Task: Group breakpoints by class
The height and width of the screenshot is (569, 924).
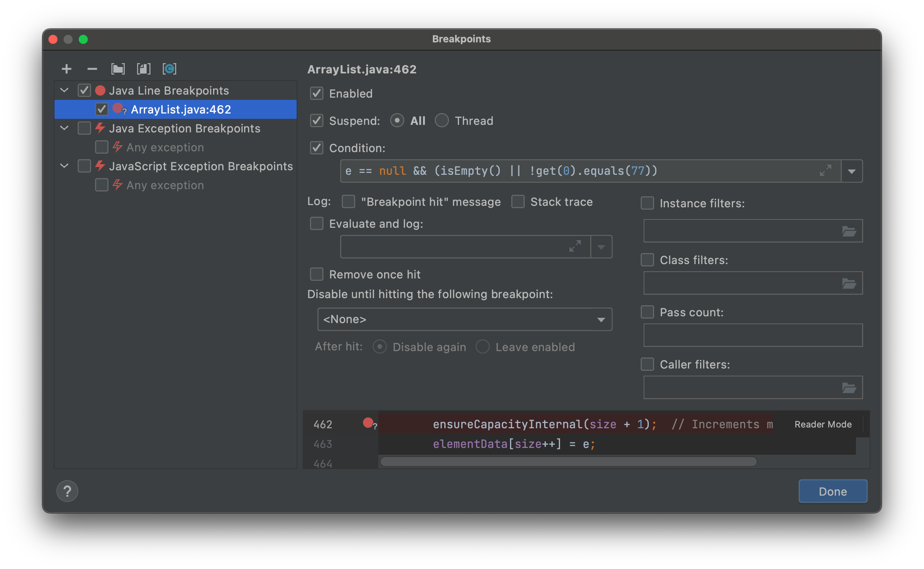Action: point(170,69)
